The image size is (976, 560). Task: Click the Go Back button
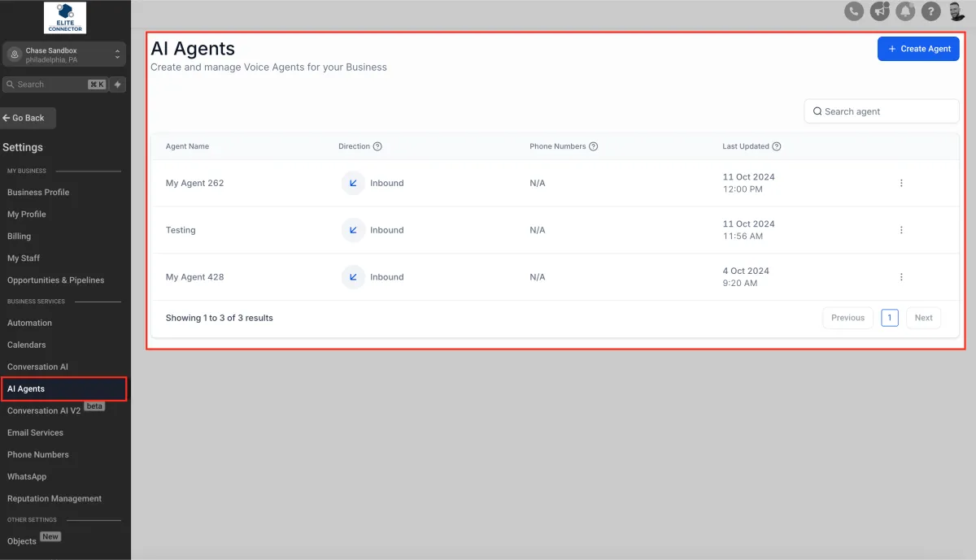click(x=28, y=118)
